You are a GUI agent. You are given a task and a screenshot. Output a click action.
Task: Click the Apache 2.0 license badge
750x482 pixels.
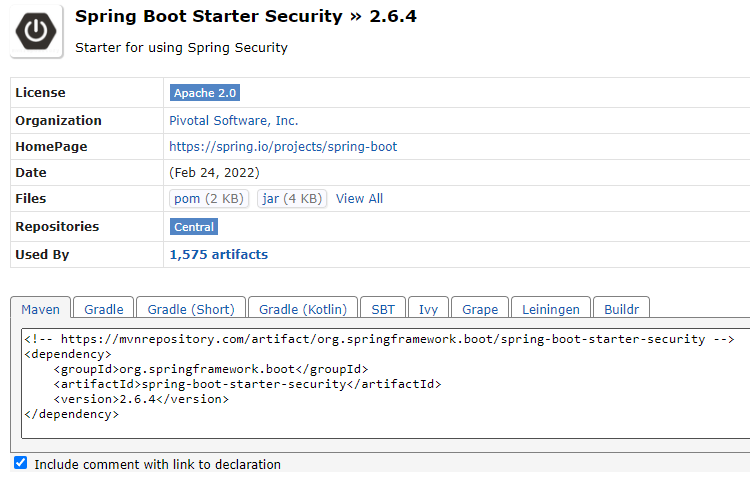point(205,93)
